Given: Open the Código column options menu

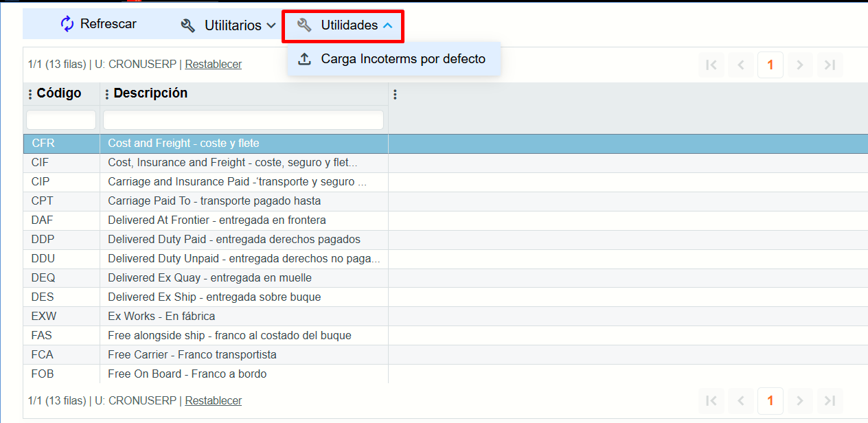Looking at the screenshot, I should click(30, 94).
